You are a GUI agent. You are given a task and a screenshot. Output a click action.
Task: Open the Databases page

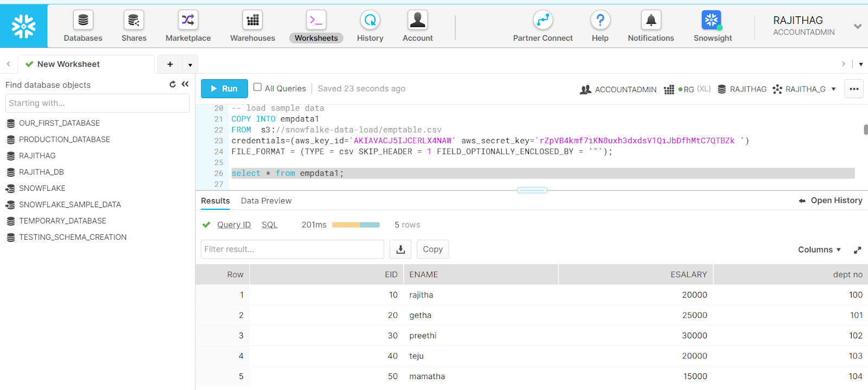(83, 26)
